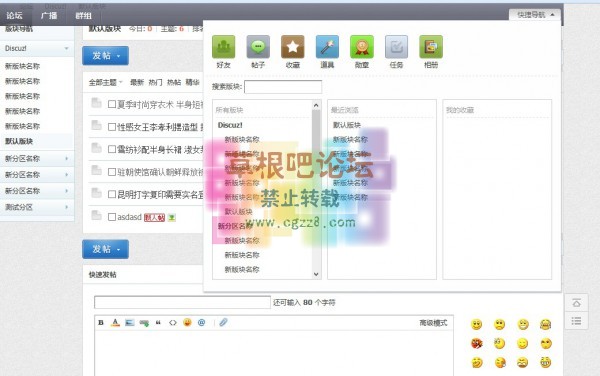
Task: Click inside the quick post message editor area
Action: tap(274, 353)
